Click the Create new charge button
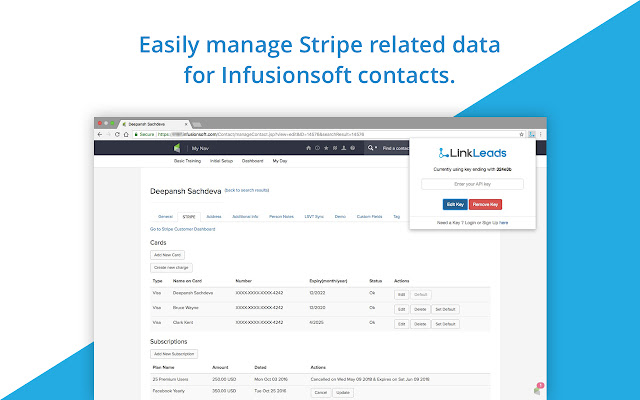 (171, 268)
